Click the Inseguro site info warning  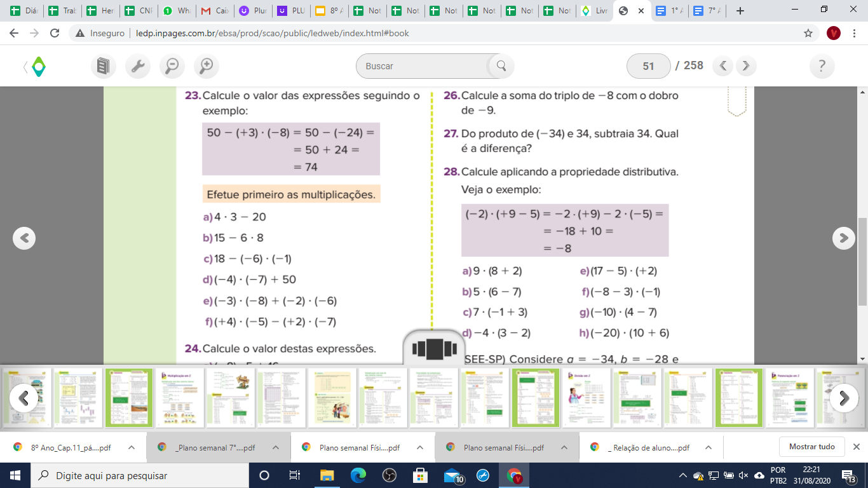pos(98,33)
